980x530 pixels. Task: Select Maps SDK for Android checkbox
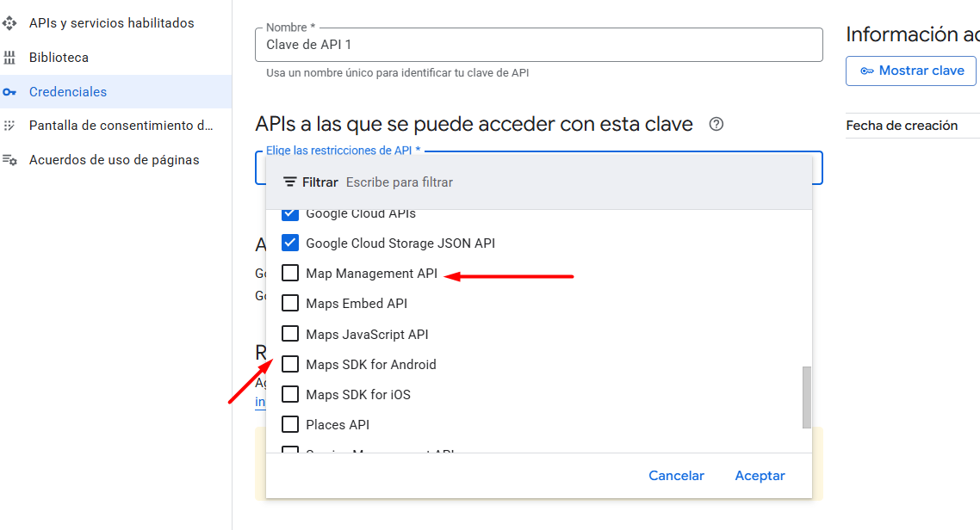click(x=290, y=364)
